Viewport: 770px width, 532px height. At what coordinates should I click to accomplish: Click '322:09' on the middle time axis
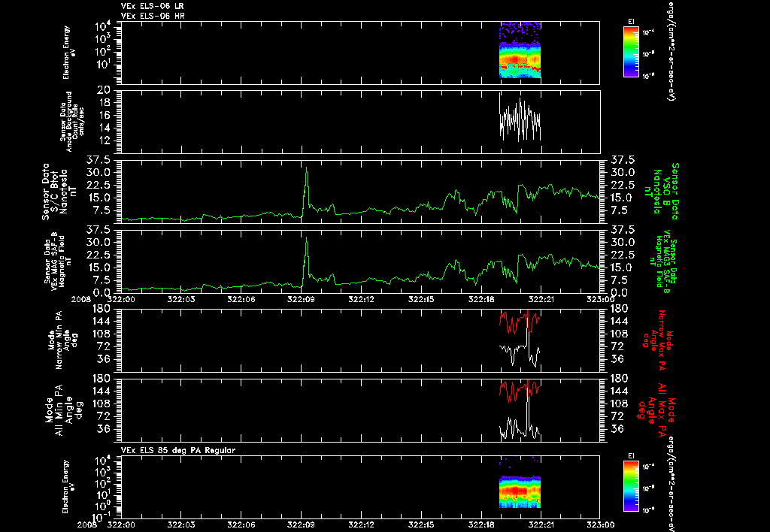pos(301,299)
